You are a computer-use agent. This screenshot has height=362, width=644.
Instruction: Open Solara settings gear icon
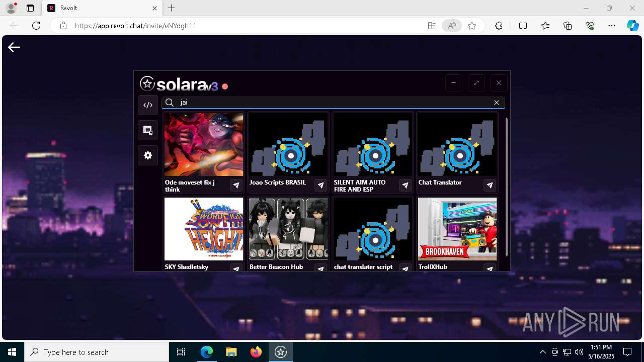coord(148,155)
